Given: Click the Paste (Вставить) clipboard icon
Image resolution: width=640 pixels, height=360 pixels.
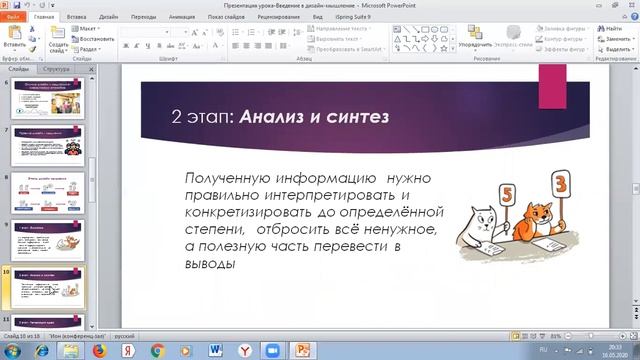Looking at the screenshot, I should pos(15,33).
